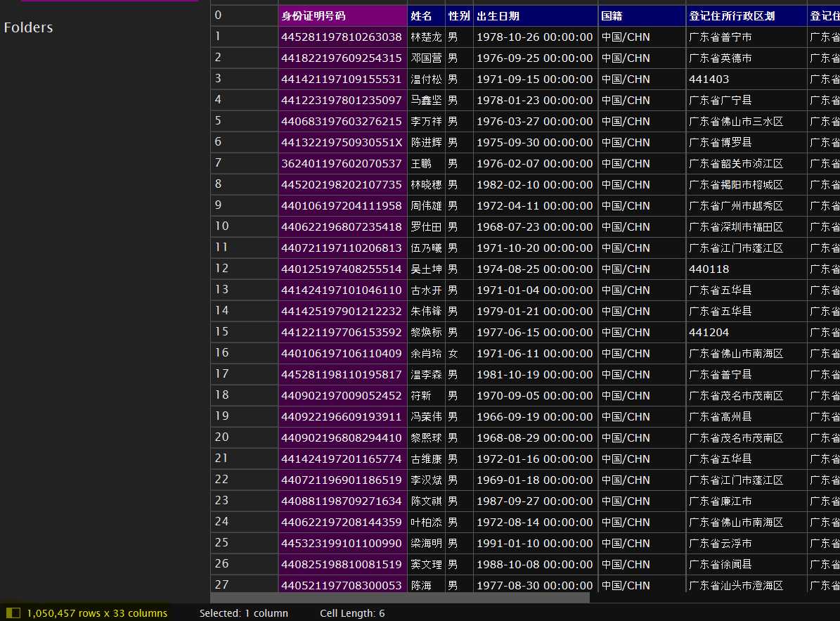Click the 广东省揭阳市榕城区 cell

(747, 184)
